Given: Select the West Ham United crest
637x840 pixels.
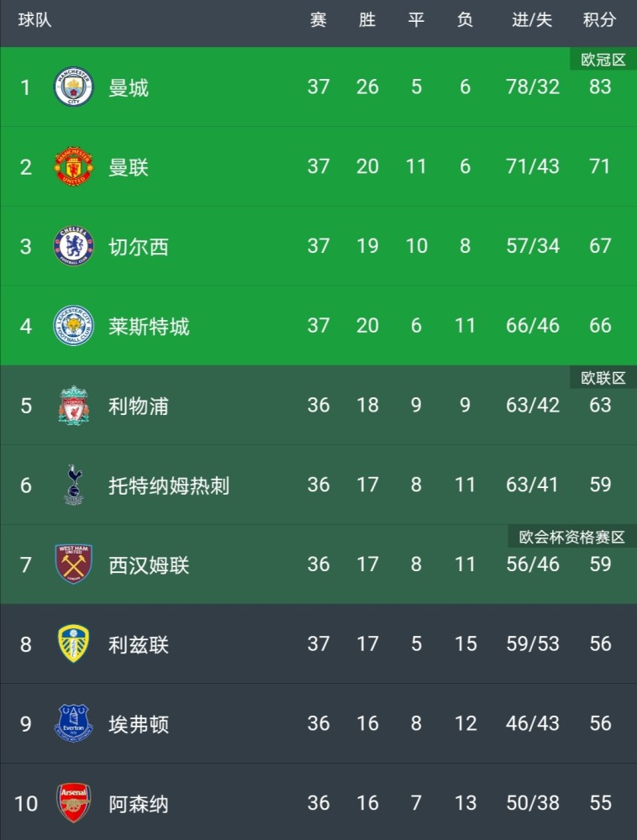Looking at the screenshot, I should coord(73,564).
